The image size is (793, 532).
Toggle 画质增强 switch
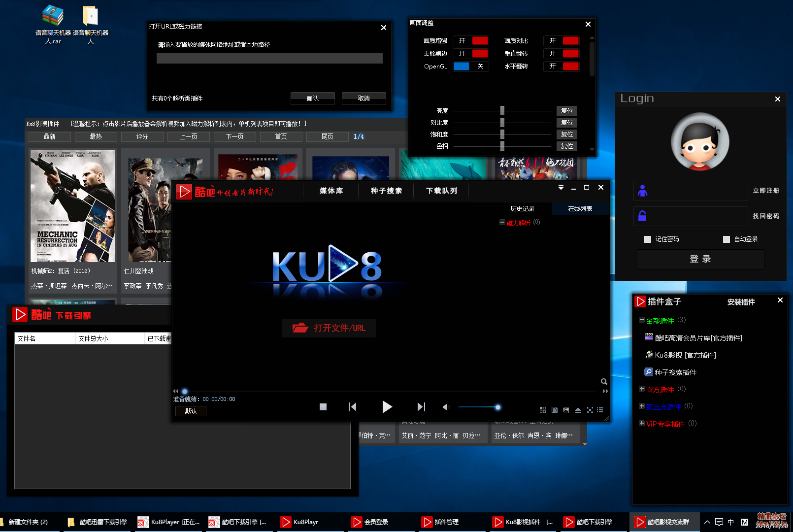(x=471, y=41)
